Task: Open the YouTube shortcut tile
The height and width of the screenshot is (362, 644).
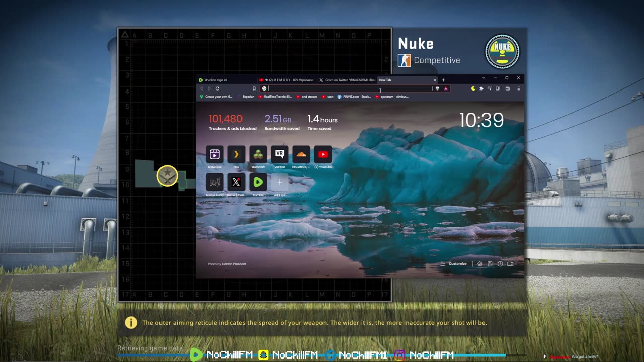Action: point(323,154)
